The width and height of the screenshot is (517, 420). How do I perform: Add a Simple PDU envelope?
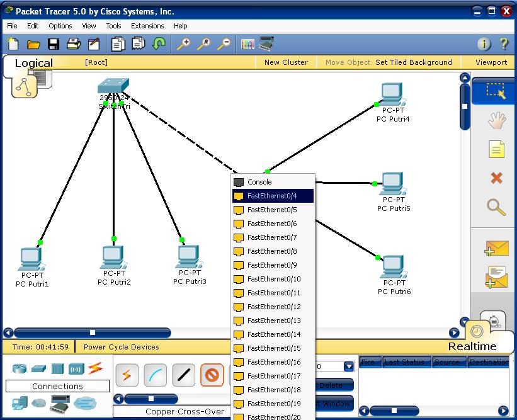click(497, 248)
